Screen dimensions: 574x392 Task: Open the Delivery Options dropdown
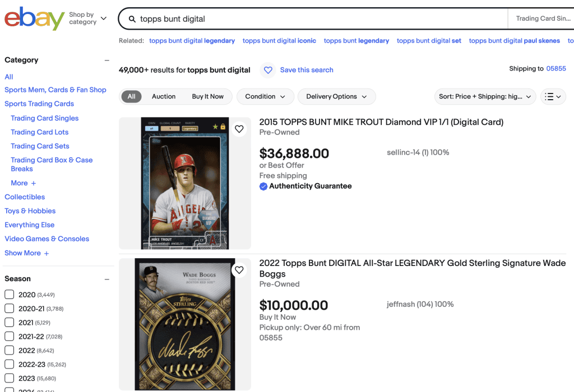coord(336,96)
